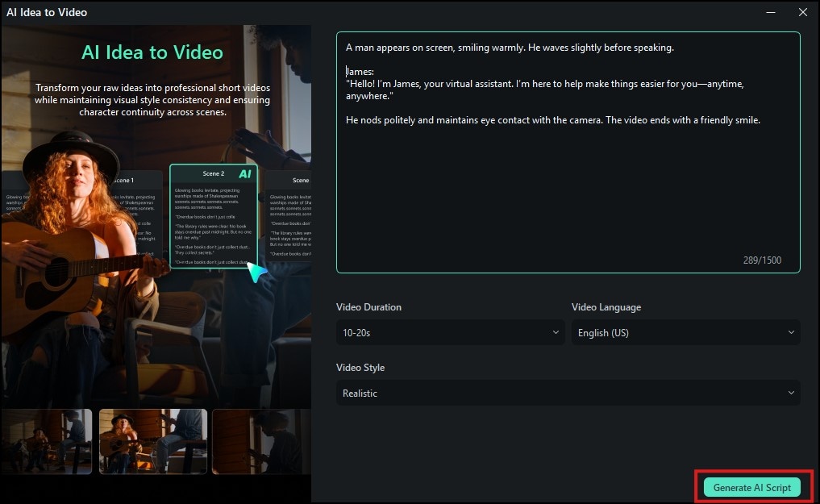This screenshot has height=504, width=820.
Task: Open the Video Style dropdown showing Realistic
Action: click(568, 394)
